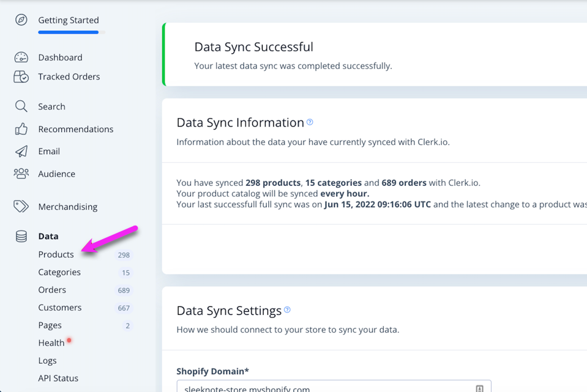Open the Merchandising section

pos(68,207)
